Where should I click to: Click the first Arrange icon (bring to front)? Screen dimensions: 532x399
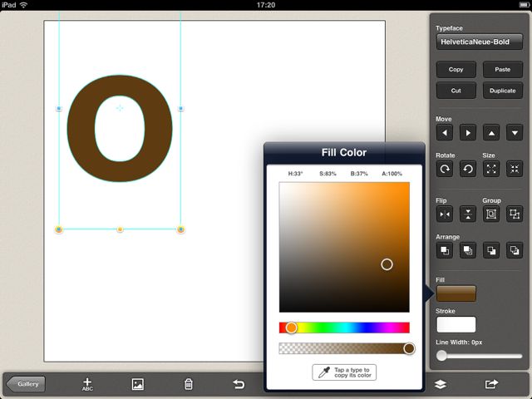pyautogui.click(x=445, y=250)
